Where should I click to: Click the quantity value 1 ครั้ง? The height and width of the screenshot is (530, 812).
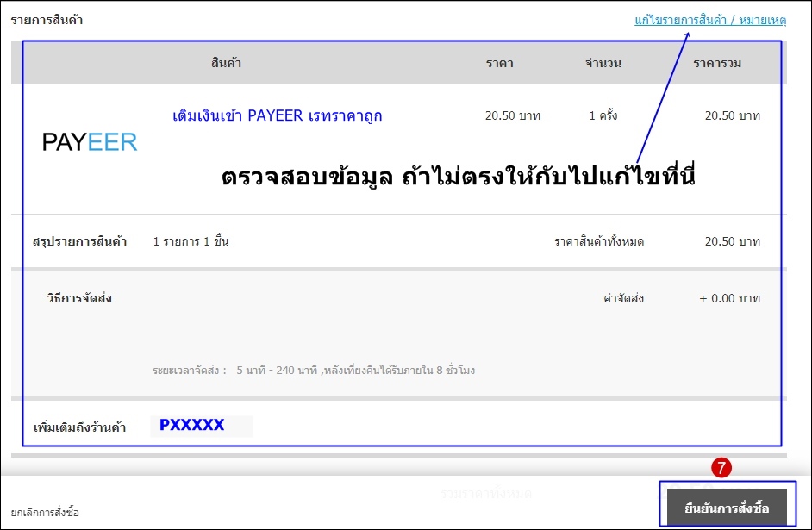coord(603,115)
